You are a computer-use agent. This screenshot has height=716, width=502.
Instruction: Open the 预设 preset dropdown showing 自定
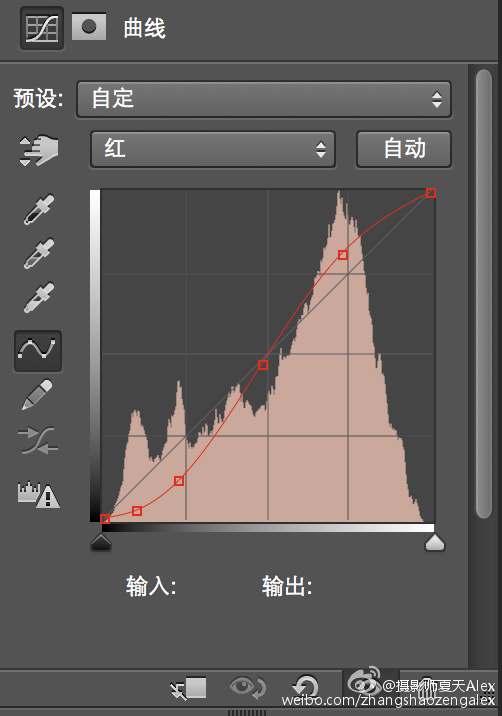(x=264, y=99)
